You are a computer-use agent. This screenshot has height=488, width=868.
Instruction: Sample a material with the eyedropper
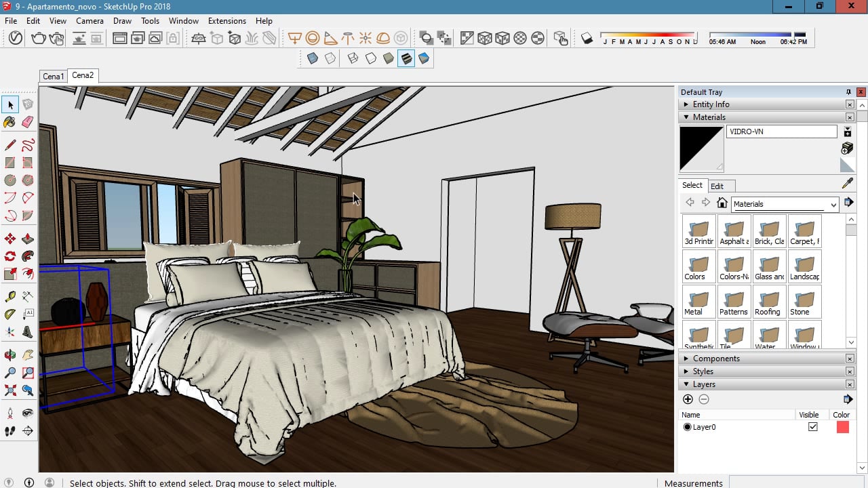pos(847,184)
